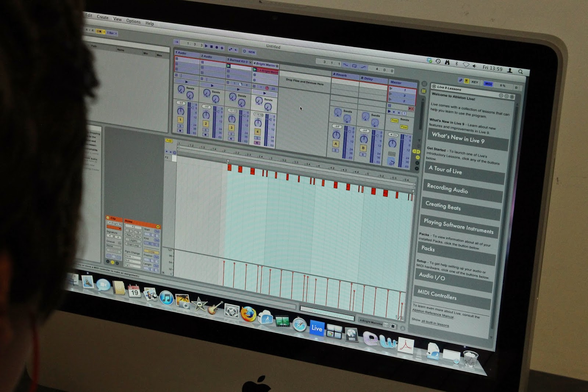Open iTunes from the Dock

tap(166, 297)
